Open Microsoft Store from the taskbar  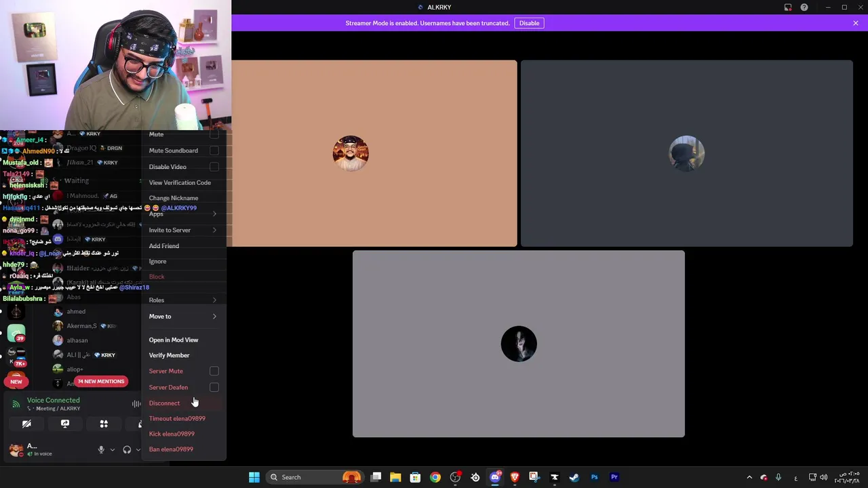coord(415,477)
